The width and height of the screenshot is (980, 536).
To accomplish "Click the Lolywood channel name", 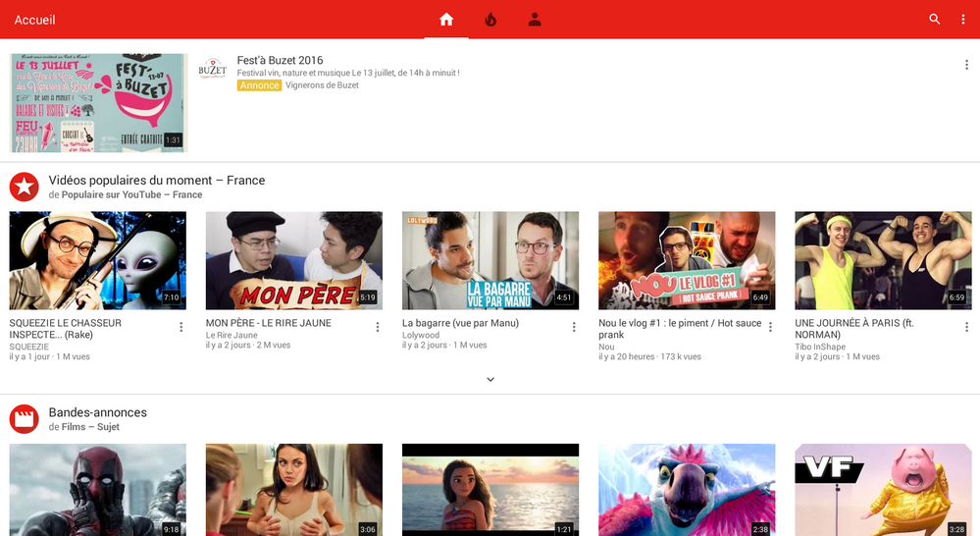I will (x=421, y=335).
